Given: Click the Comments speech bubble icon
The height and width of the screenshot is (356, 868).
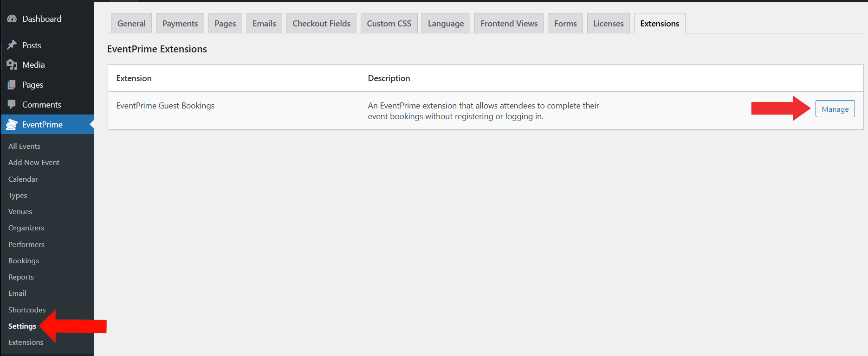Looking at the screenshot, I should pos(12,105).
